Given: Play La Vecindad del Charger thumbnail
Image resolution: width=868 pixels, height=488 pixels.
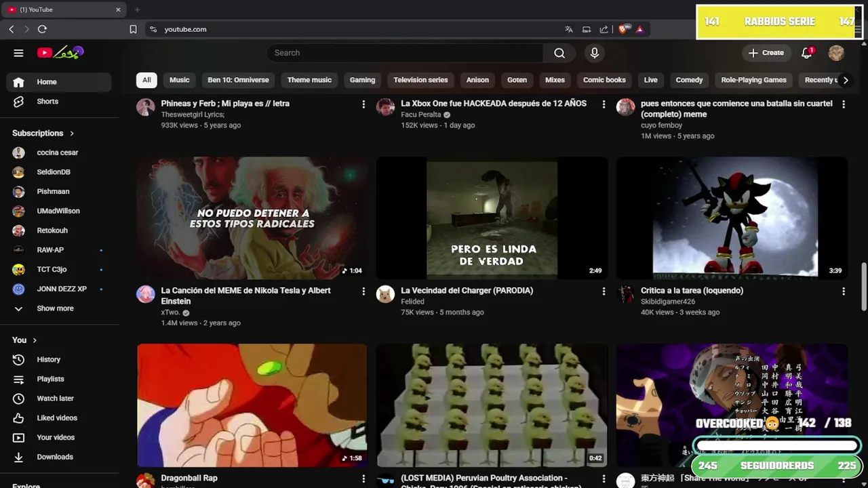Looking at the screenshot, I should [x=492, y=218].
